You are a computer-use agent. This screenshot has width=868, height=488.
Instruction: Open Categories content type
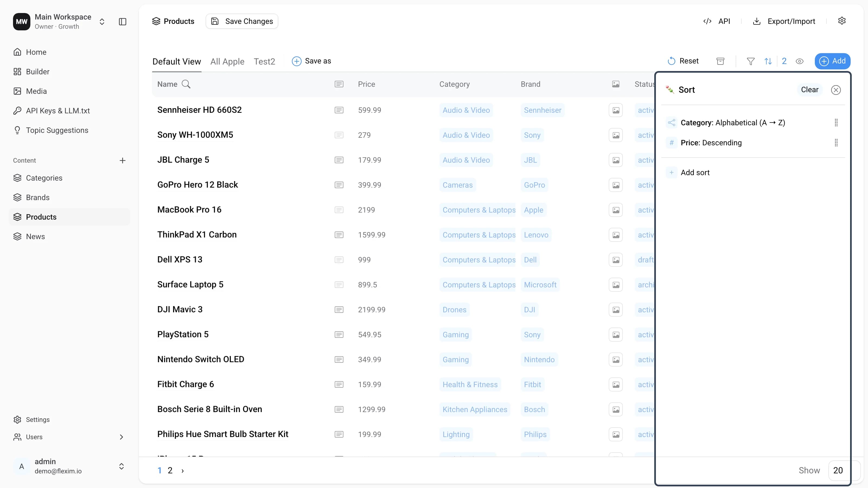tap(69, 178)
